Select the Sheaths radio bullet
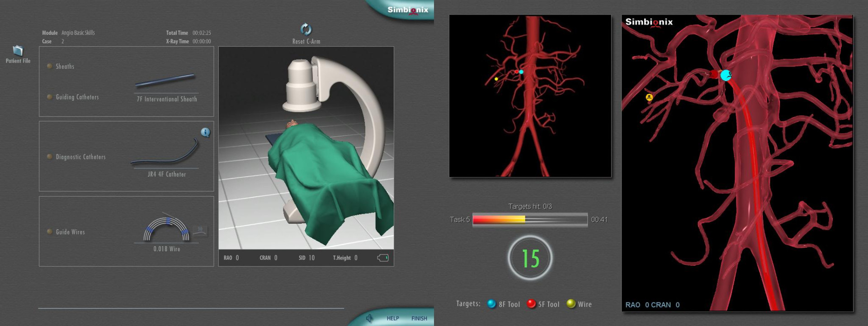868x326 pixels. point(50,66)
